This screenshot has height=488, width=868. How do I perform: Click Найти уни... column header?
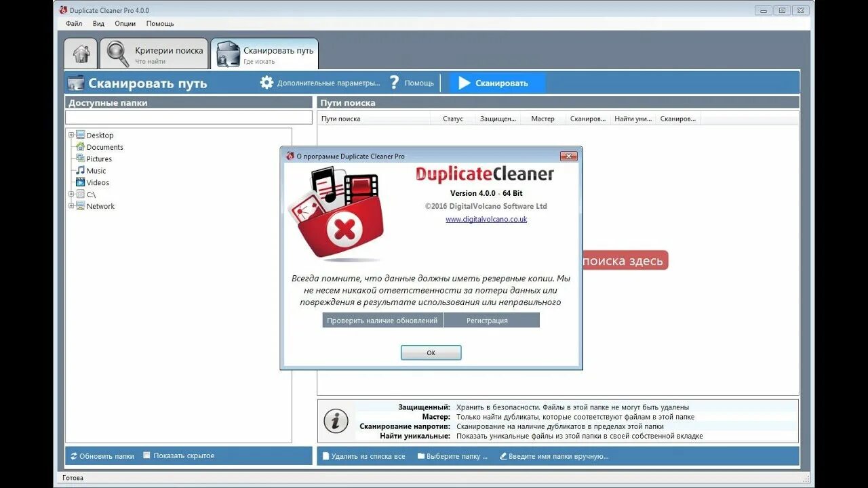(x=633, y=119)
